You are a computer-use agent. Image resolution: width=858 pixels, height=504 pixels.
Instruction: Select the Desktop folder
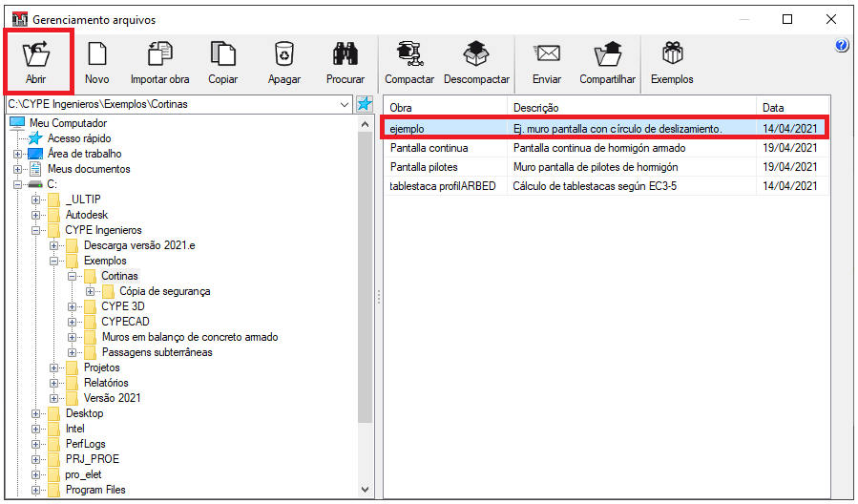84,413
